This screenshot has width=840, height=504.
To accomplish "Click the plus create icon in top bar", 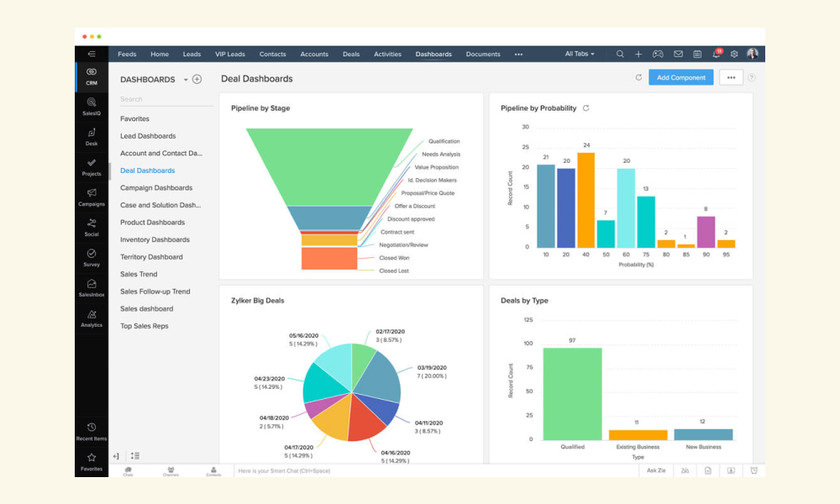I will pyautogui.click(x=638, y=54).
